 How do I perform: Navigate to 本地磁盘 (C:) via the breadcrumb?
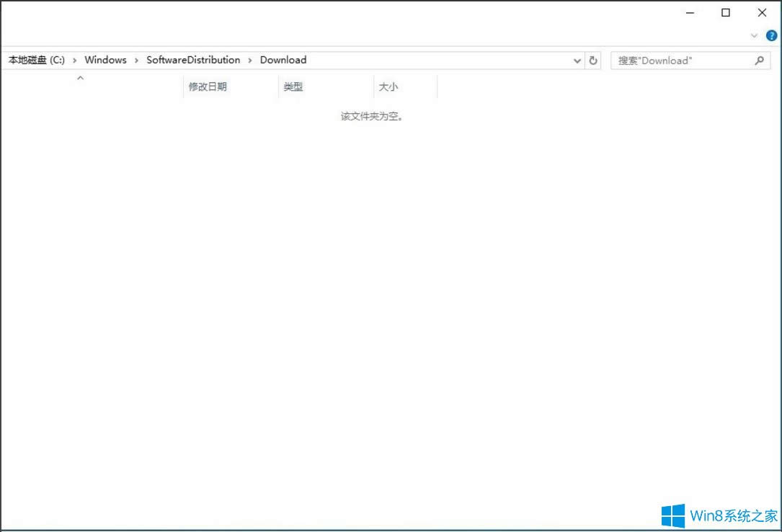(x=36, y=60)
